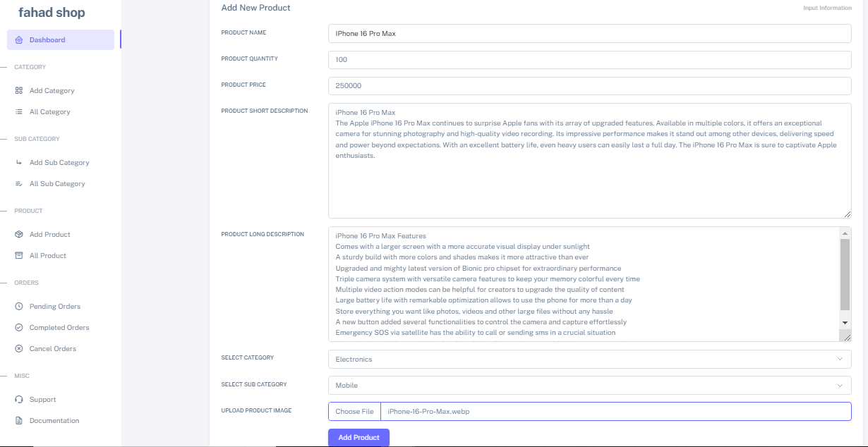The width and height of the screenshot is (868, 447).
Task: Click the PRODUCT SHORT DESCRIPTION label
Action: (264, 111)
